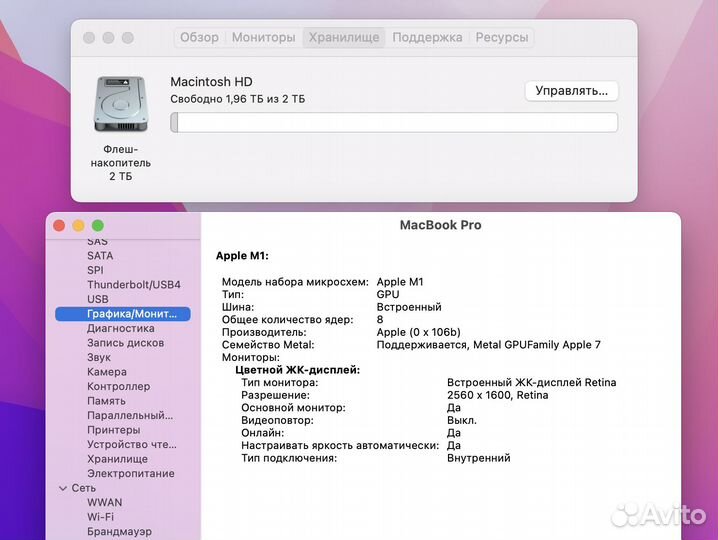Select SPI in the sidebar
718x540 pixels.
click(95, 270)
